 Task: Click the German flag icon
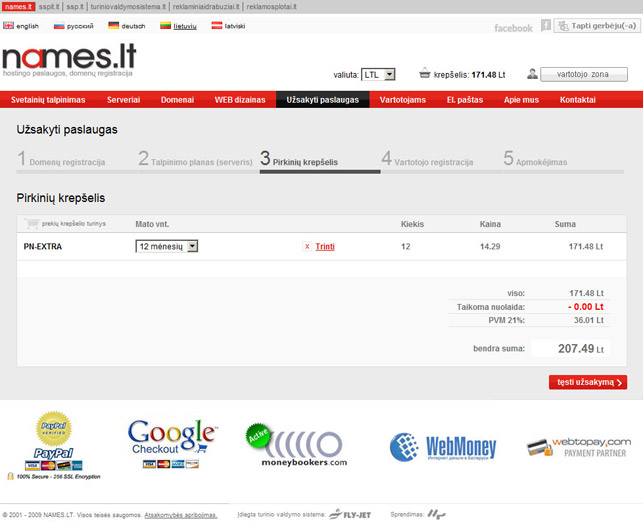[x=113, y=26]
